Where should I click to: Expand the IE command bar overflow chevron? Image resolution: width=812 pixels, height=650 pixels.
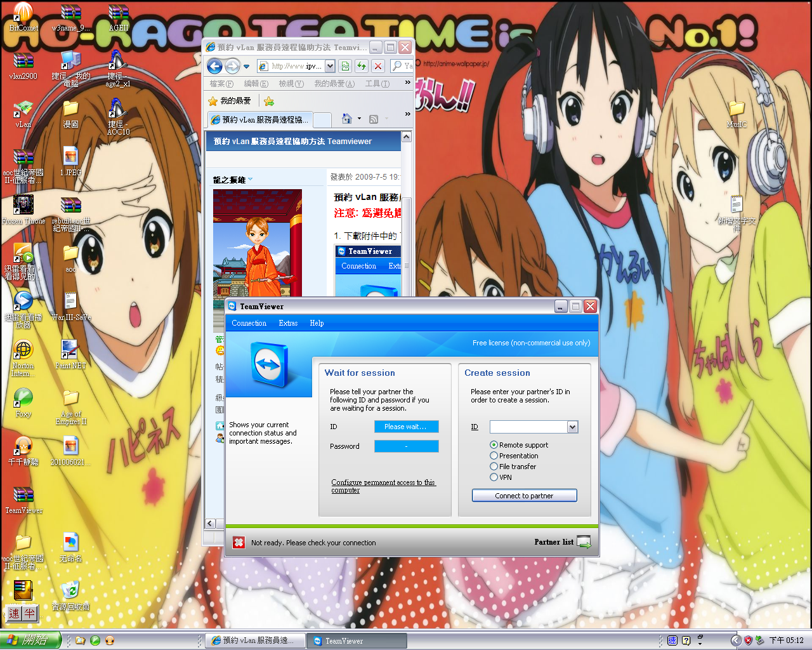pyautogui.click(x=407, y=114)
